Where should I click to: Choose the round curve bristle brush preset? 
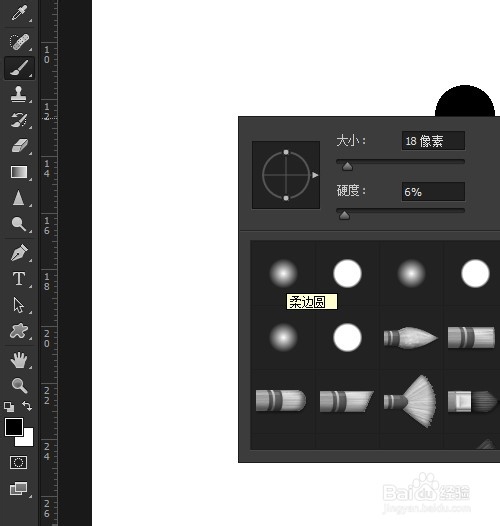tap(281, 400)
